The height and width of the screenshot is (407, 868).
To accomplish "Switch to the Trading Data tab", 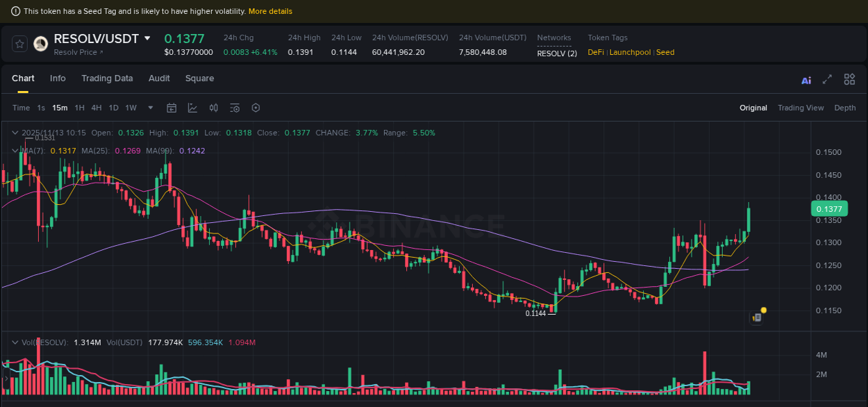I will (107, 78).
